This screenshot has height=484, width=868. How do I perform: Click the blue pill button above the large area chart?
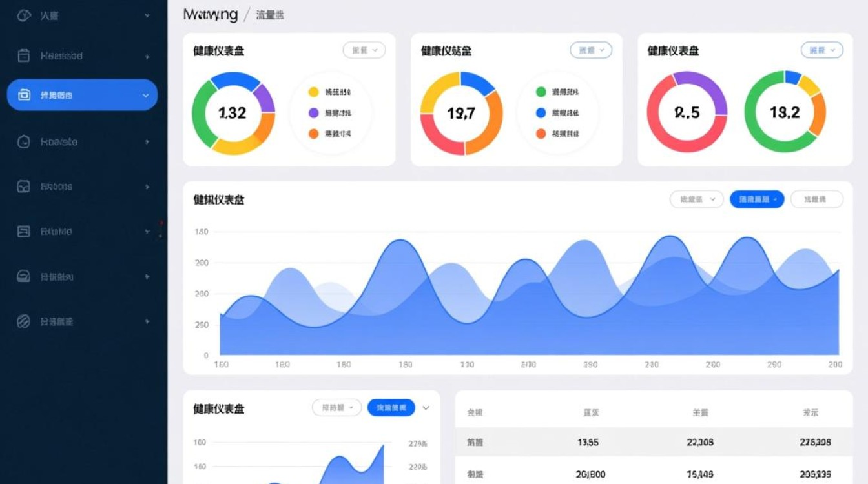point(756,199)
